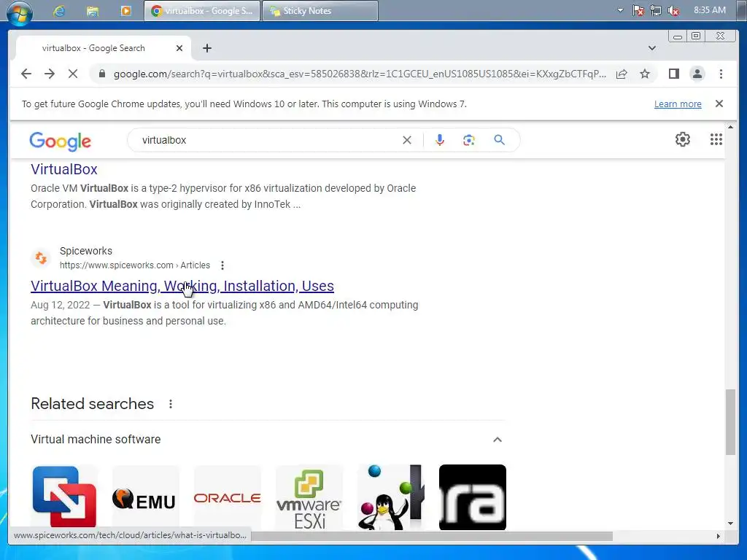Open more options for Spiceworks result
This screenshot has width=747, height=560.
pyautogui.click(x=222, y=265)
